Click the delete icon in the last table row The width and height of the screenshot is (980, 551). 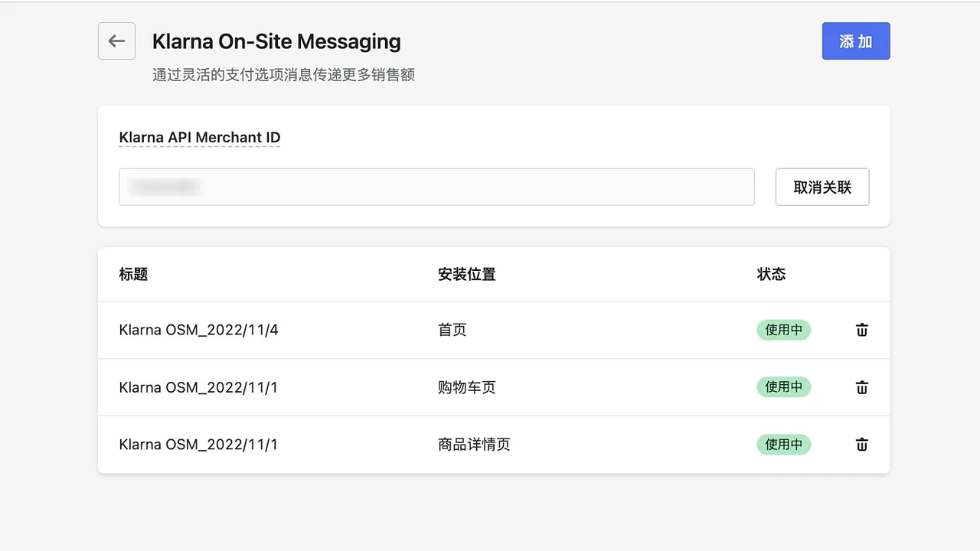coord(861,445)
